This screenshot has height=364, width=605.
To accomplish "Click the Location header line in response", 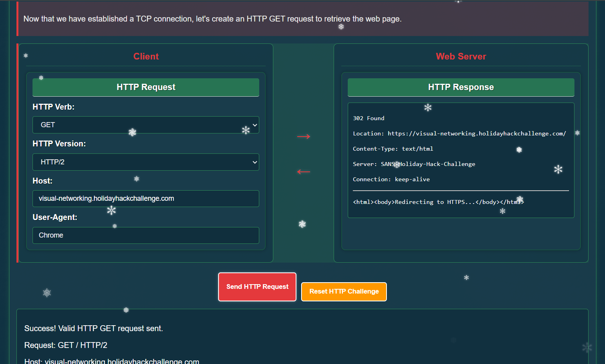I will (x=459, y=133).
